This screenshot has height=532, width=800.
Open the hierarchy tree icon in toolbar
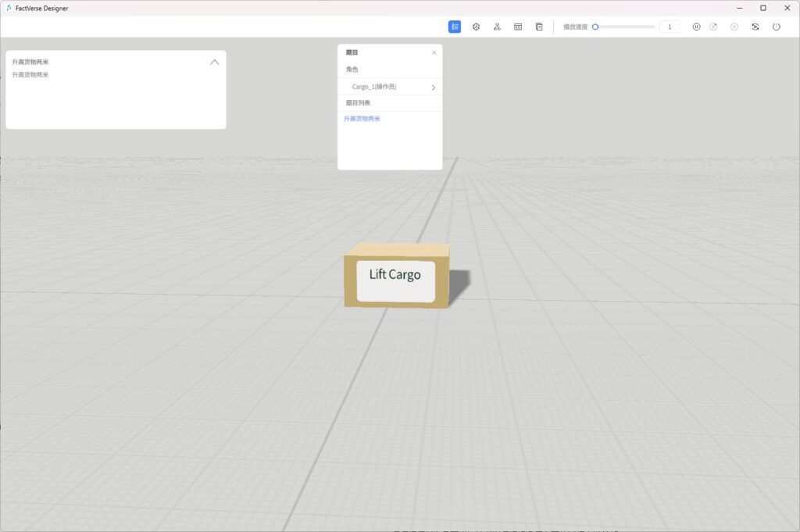[497, 27]
